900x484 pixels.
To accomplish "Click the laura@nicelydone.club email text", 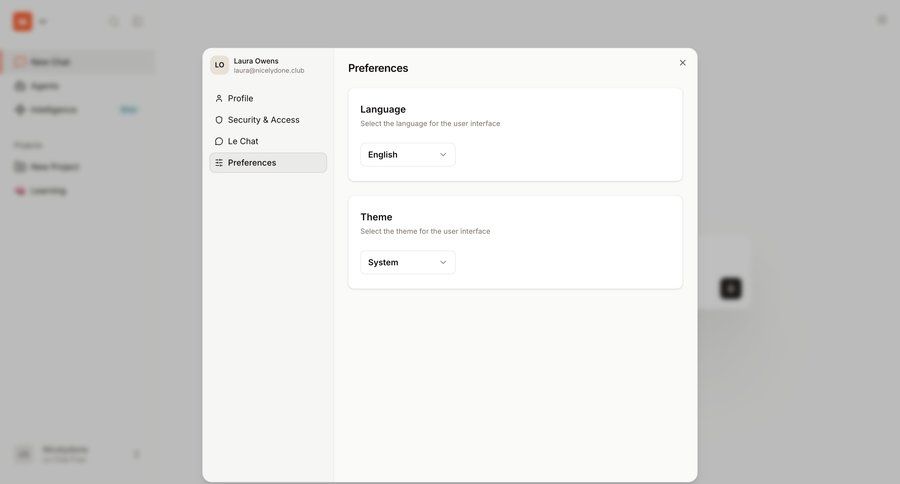I will (x=269, y=71).
